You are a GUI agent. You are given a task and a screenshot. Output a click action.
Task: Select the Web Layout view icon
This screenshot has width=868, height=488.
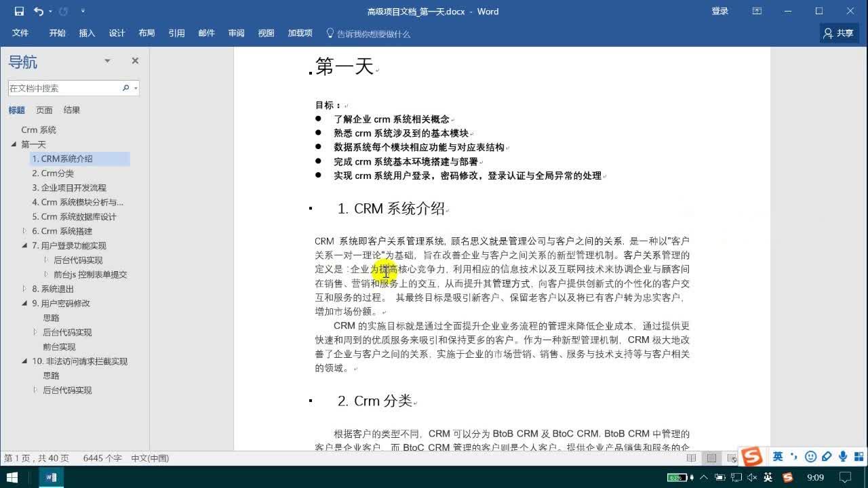[x=730, y=457]
